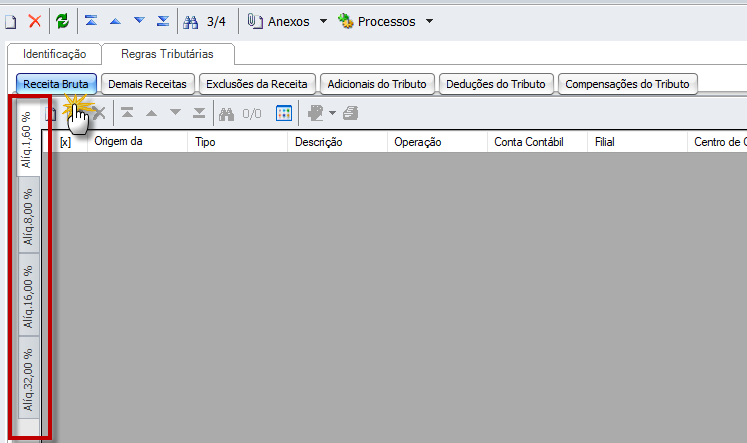Select the Receita Bruta tab

tap(56, 84)
